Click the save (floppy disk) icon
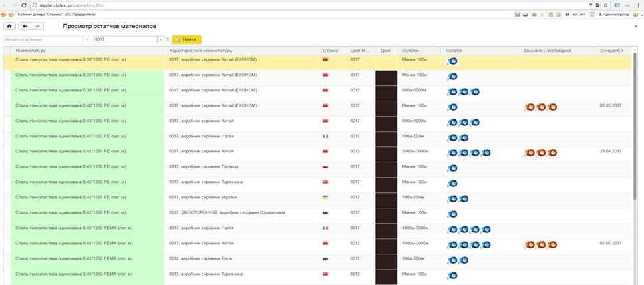Viewport: 644px width, 285px height. click(x=517, y=14)
